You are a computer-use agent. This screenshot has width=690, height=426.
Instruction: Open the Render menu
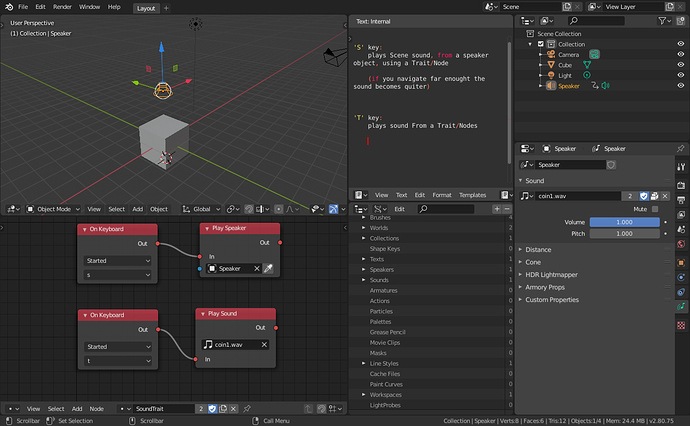(62, 7)
